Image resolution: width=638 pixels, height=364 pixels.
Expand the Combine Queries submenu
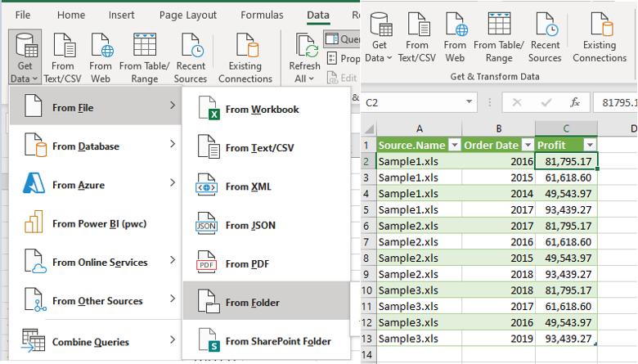pyautogui.click(x=95, y=340)
